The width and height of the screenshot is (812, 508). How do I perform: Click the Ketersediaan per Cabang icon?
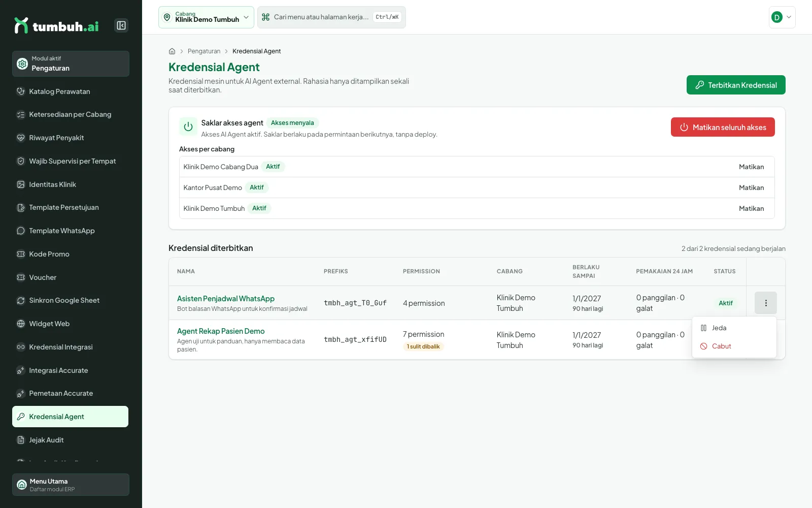click(x=21, y=115)
